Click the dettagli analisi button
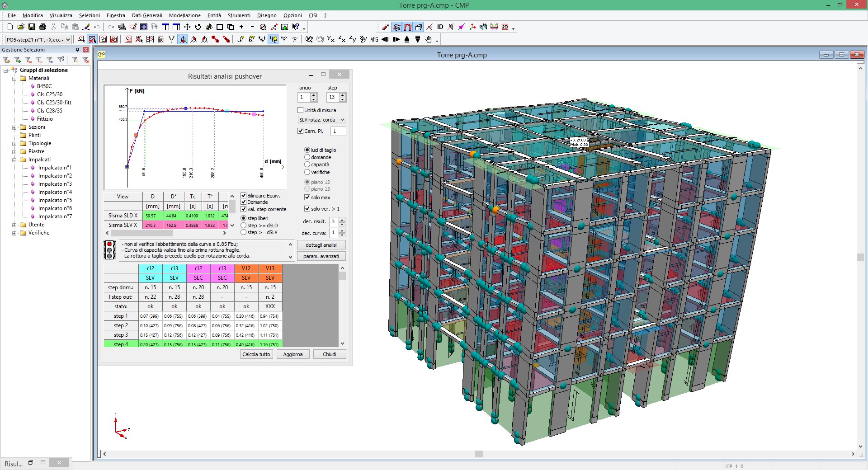Screen dimensions: 868x470 [x=321, y=244]
